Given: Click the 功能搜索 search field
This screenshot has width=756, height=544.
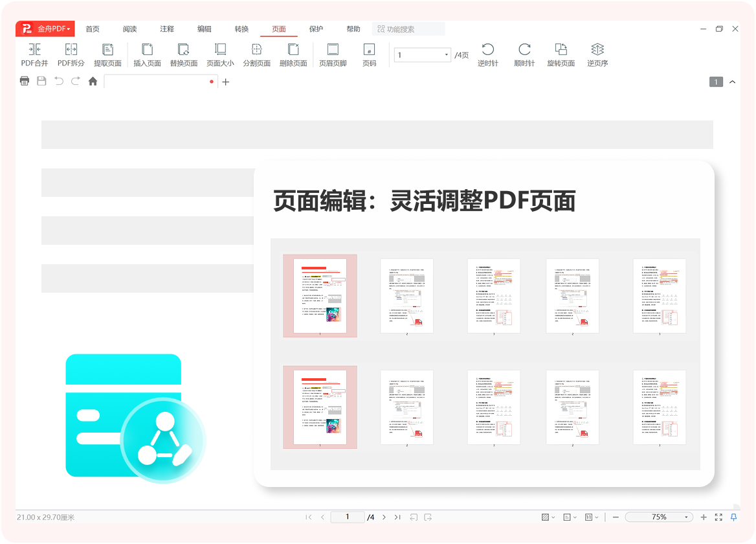Looking at the screenshot, I should click(408, 29).
